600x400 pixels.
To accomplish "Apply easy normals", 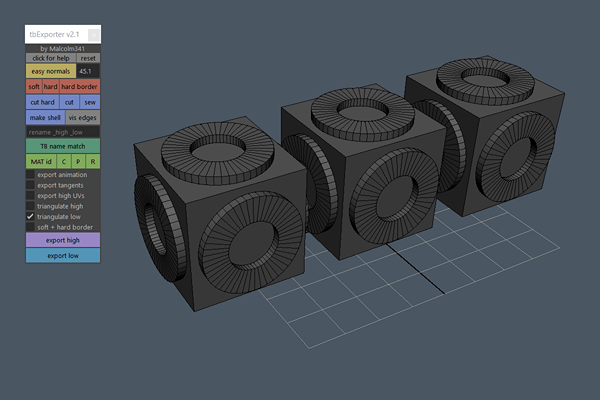I will (50, 72).
